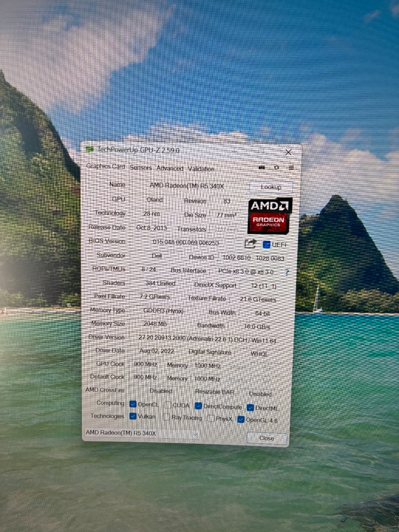The height and width of the screenshot is (532, 399).
Task: Click the Pixel Fillrate 7.2 GPixel/s field
Action: click(x=155, y=297)
